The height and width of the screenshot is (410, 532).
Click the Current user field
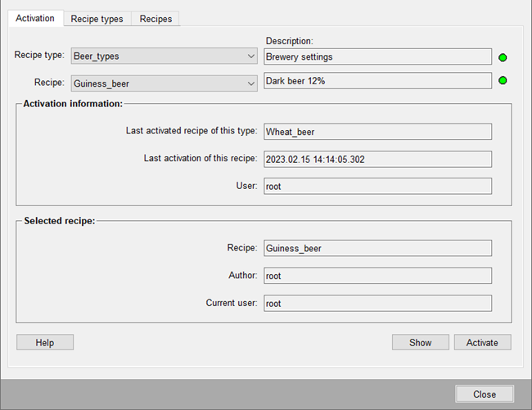pos(377,304)
